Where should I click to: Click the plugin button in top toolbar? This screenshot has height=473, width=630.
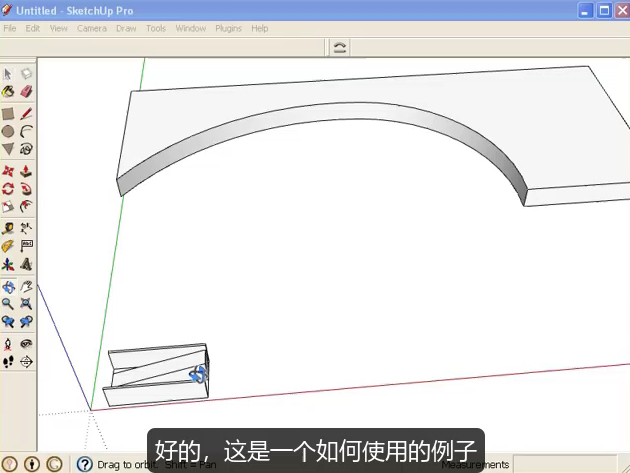click(339, 47)
